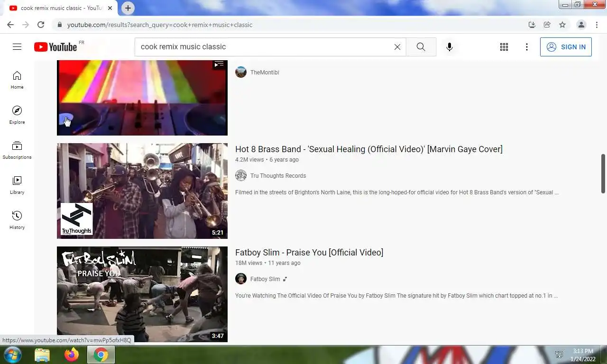Screen dimensions: 607x364
Task: Clear the search box text
Action: (397, 47)
